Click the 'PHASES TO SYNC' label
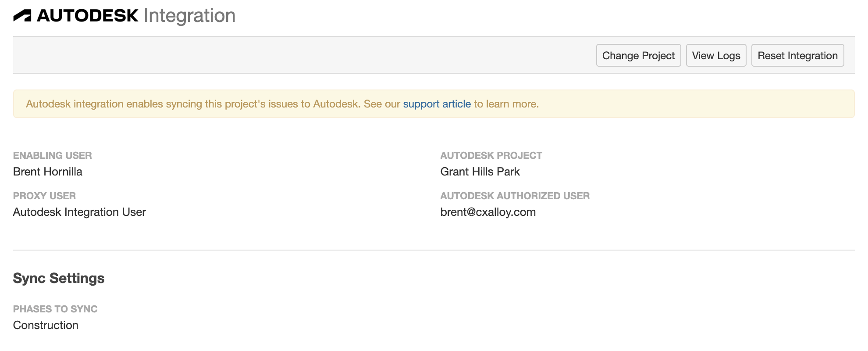The width and height of the screenshot is (868, 351). pos(55,309)
